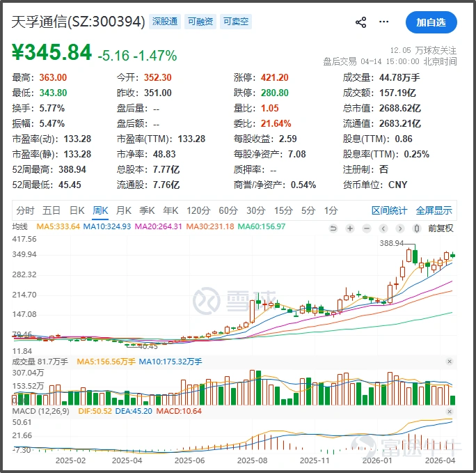Screen dimensions: 476x473
Task: Click the 40.45 low marker on chart
Action: (148, 346)
